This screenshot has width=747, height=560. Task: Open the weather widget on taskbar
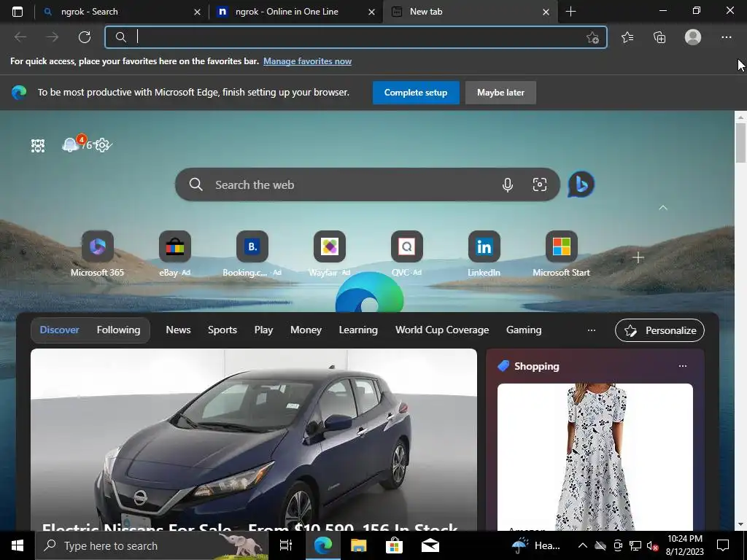[x=536, y=545]
